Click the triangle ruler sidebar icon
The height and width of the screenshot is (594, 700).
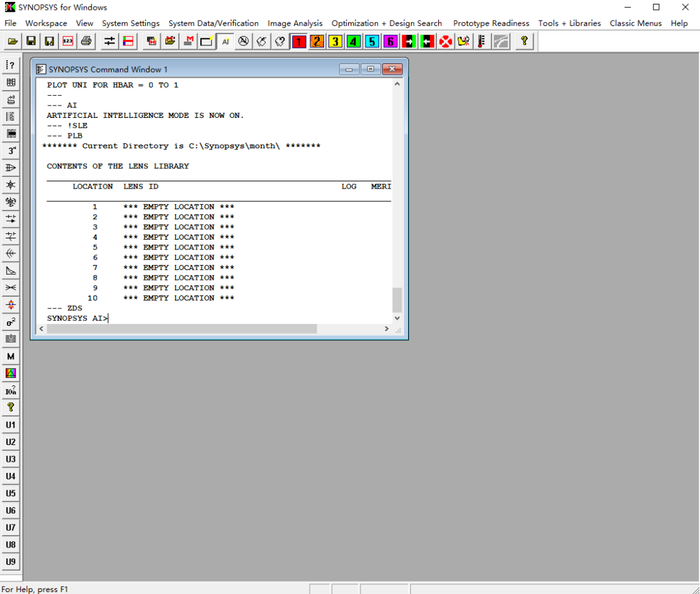click(11, 271)
